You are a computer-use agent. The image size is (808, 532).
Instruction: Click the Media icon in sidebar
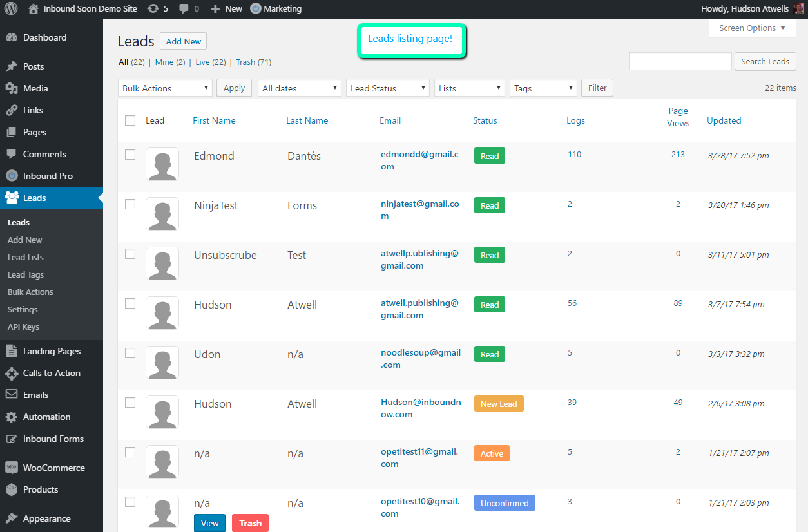click(12, 88)
